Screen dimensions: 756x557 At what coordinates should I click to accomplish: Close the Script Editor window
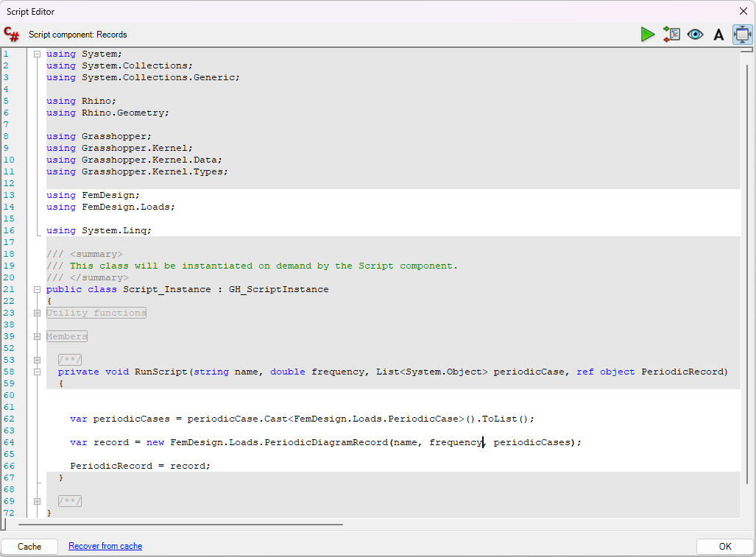coord(743,11)
